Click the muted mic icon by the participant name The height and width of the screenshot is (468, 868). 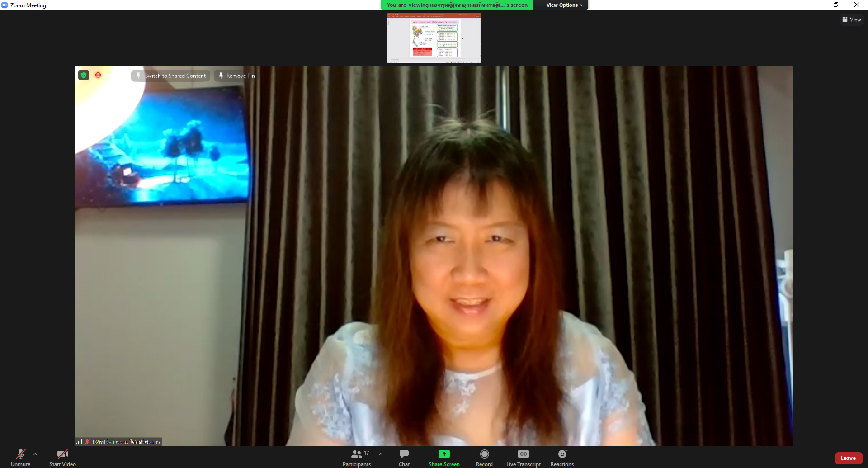[x=87, y=442]
